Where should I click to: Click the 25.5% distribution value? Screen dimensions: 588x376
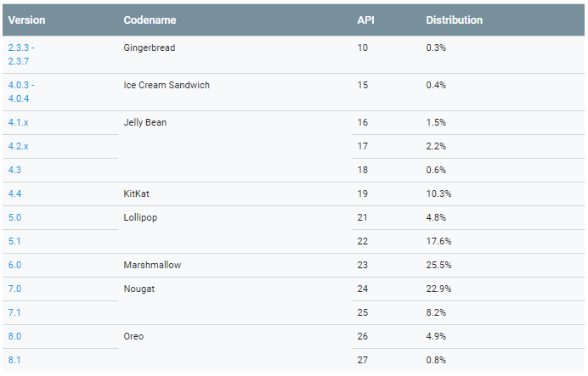[x=438, y=266]
